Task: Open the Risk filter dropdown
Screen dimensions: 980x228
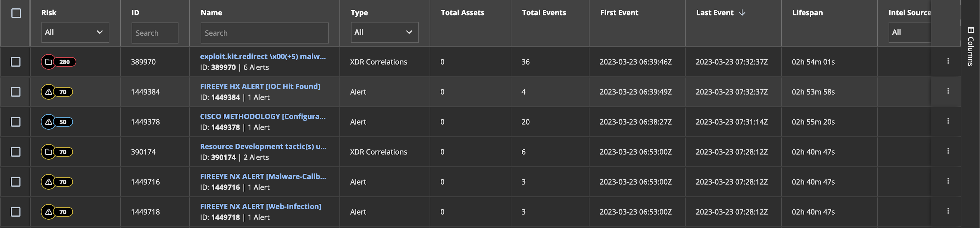Action: point(75,32)
